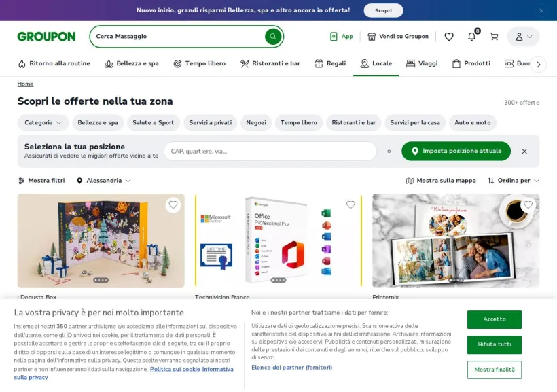
Task: Click the 300+ offerte count text
Action: click(522, 103)
